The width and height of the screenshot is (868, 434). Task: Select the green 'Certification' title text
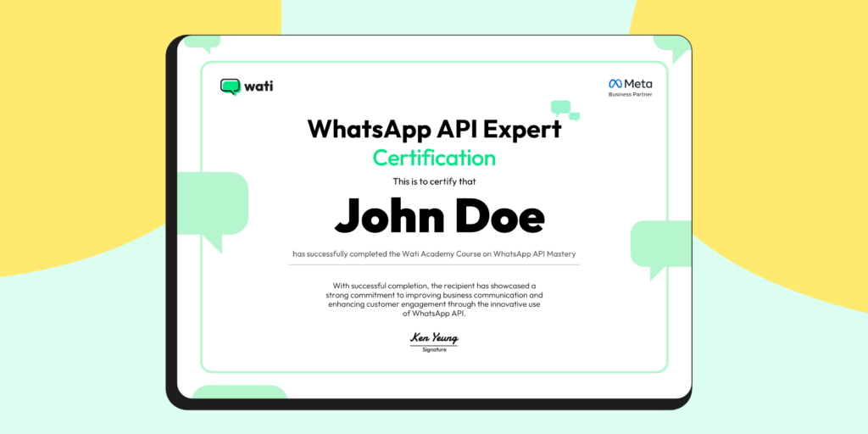434,158
